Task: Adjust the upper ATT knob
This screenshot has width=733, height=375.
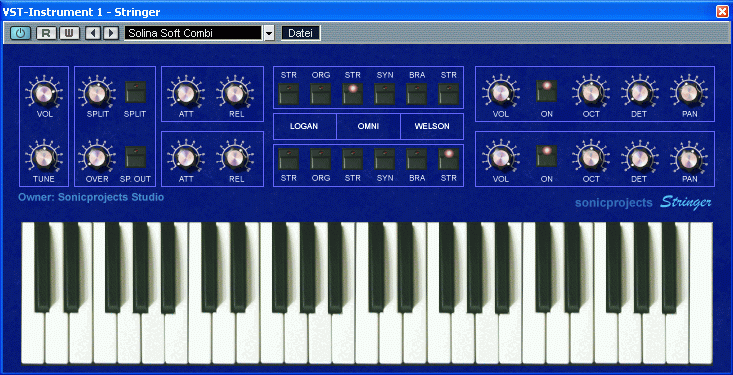Action: tap(185, 94)
